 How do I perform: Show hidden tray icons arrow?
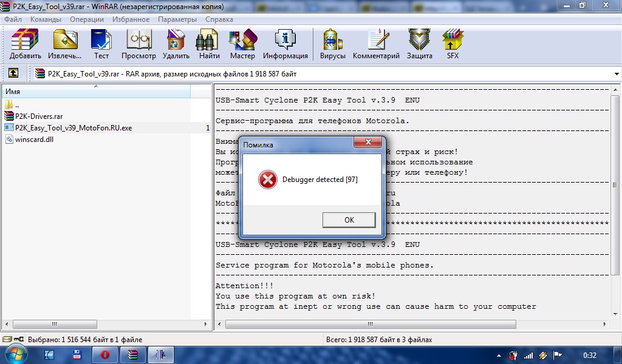pos(499,356)
